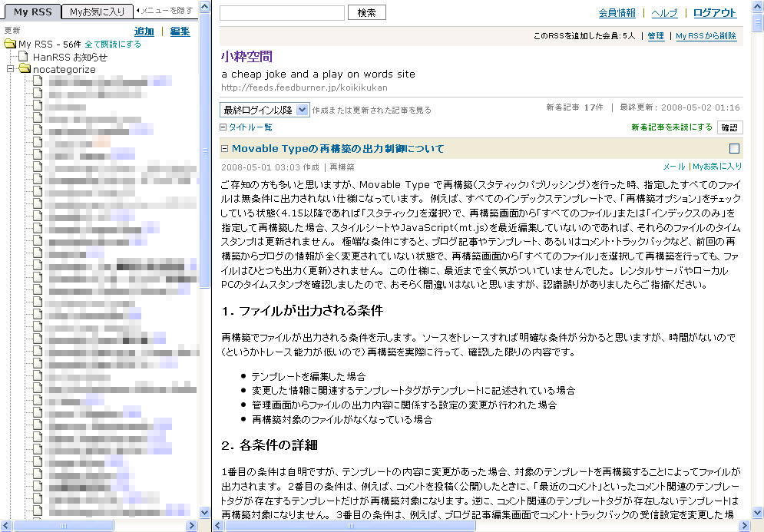This screenshot has height=532, width=764.
Task: Remove the feed with My RSSから削除
Action: [706, 36]
